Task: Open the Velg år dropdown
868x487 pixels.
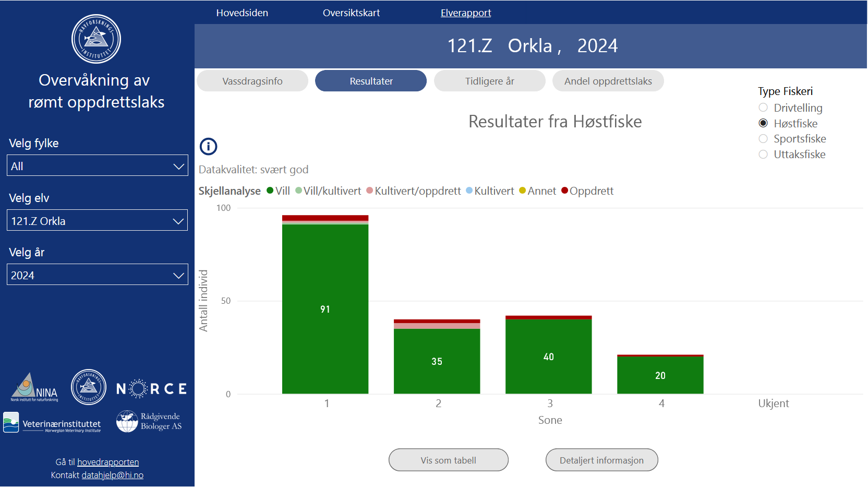Action: 97,274
